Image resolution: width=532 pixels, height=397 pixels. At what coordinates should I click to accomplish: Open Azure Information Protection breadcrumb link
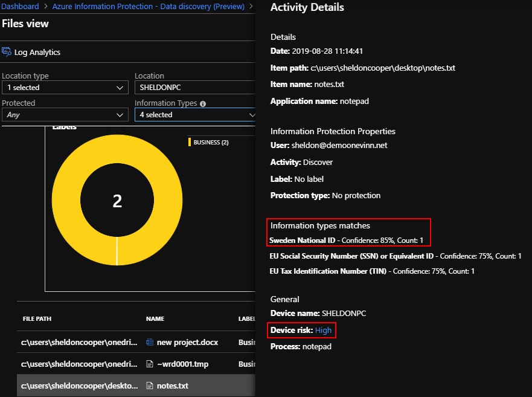(147, 7)
